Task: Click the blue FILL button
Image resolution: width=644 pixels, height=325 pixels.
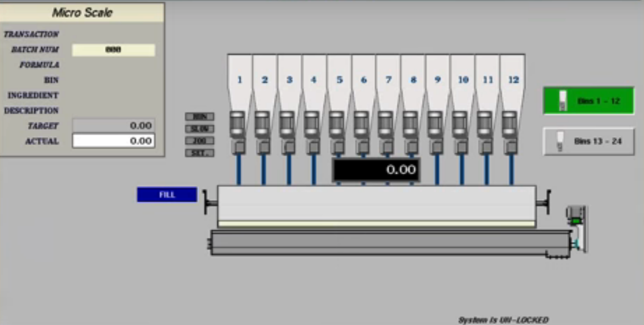Action: (x=167, y=194)
